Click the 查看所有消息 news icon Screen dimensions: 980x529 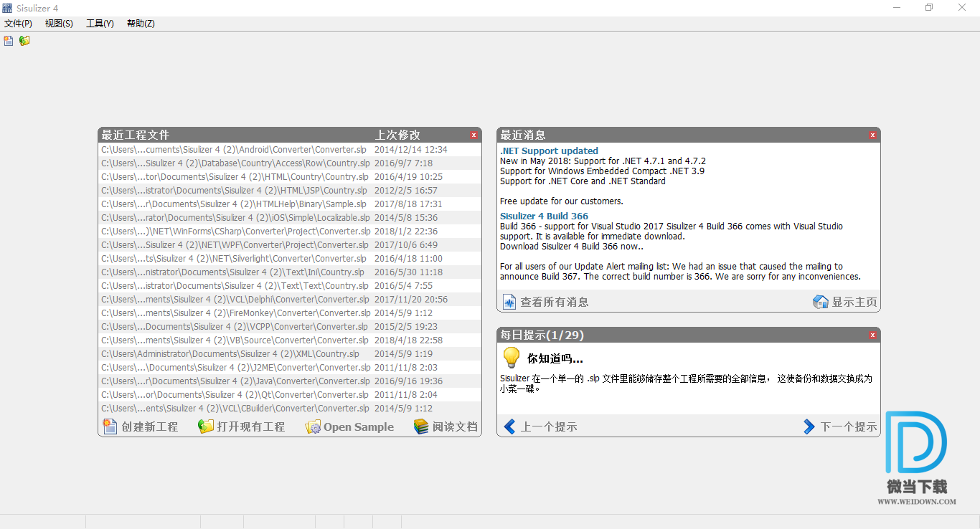click(509, 302)
